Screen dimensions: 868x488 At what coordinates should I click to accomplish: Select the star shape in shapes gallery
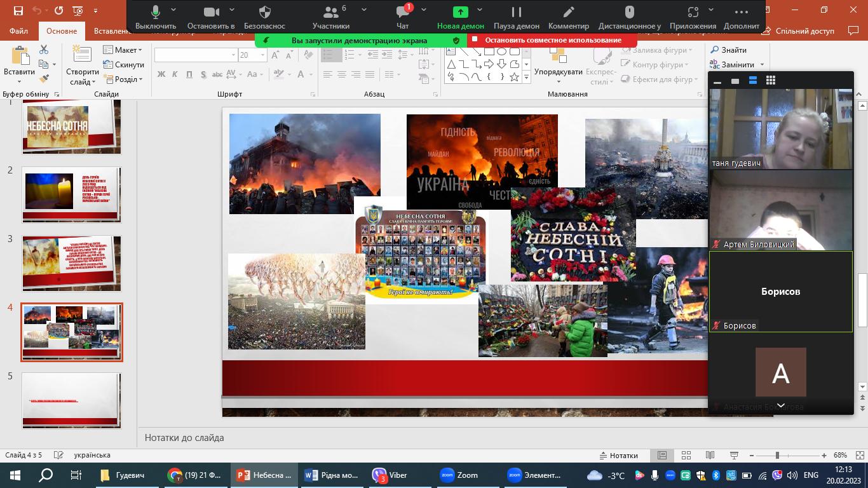pos(514,77)
